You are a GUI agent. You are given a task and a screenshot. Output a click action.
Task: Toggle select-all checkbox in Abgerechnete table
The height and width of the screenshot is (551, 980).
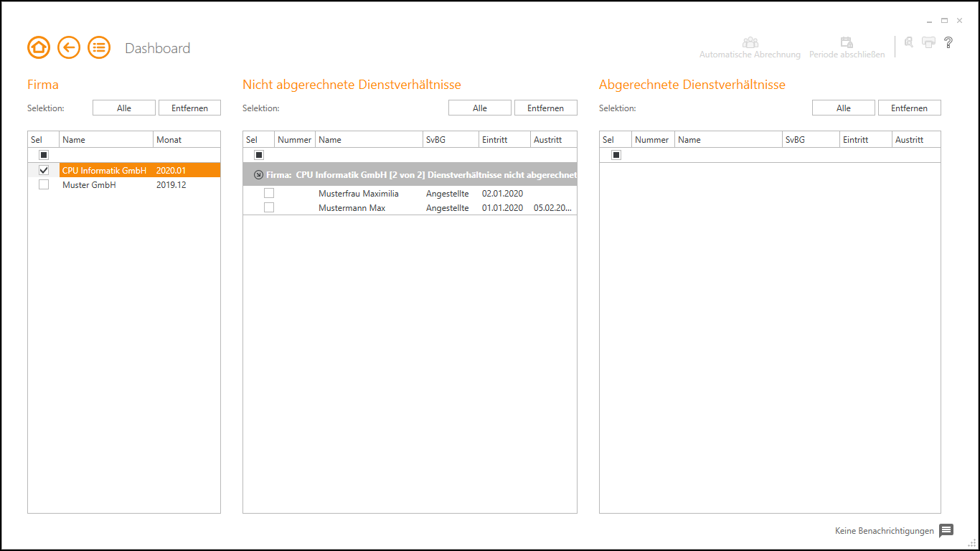(x=616, y=155)
